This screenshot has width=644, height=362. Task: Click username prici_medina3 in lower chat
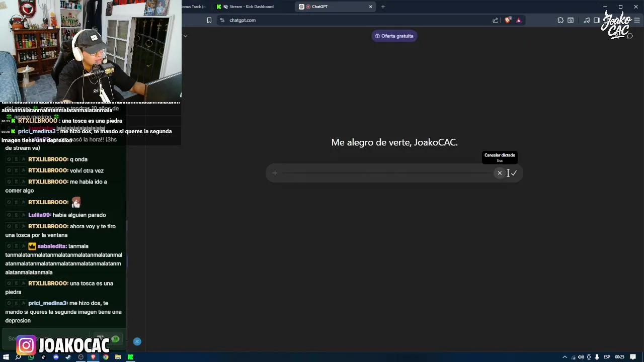point(48,303)
